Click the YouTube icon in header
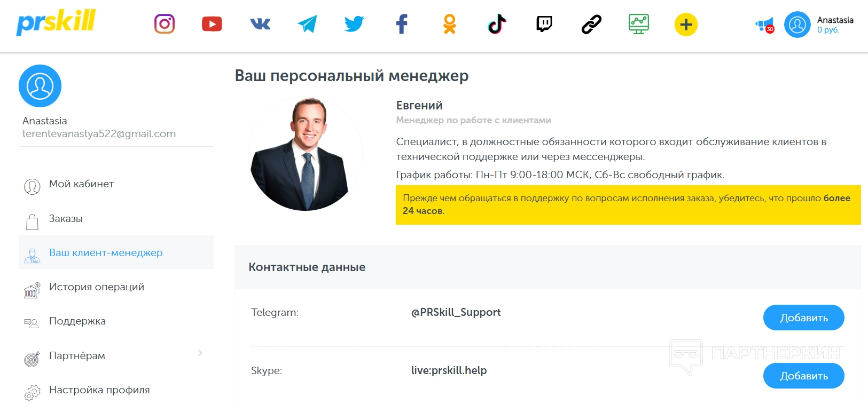Viewport: 868px width, 404px height. 212,24
